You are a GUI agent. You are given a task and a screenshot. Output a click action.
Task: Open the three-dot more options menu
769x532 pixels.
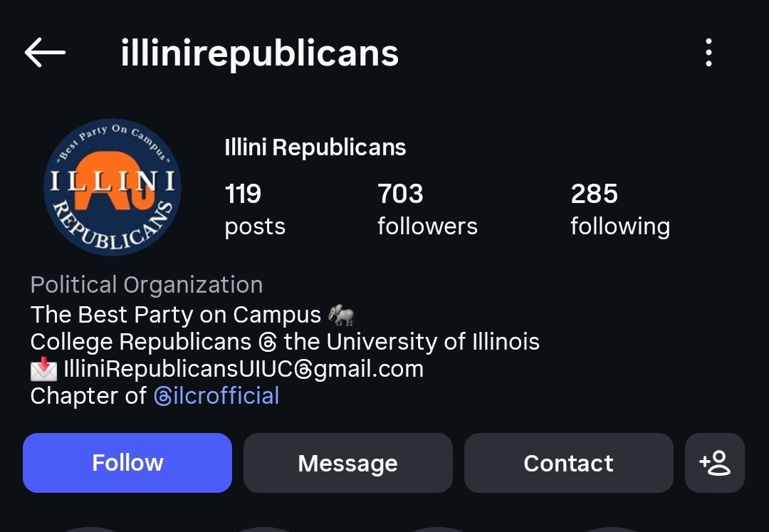point(708,53)
